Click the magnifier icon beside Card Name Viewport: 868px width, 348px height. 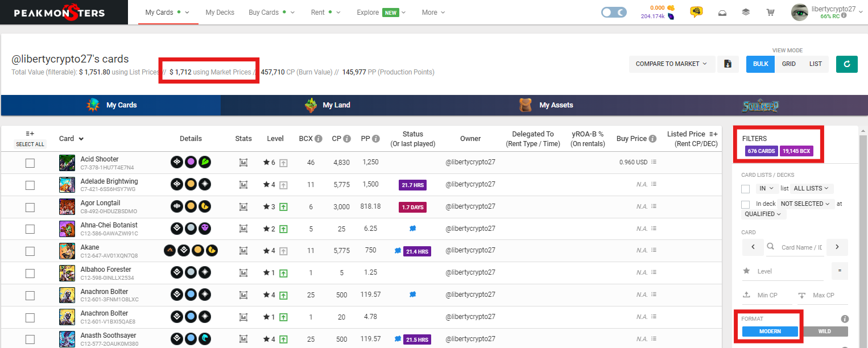pyautogui.click(x=771, y=247)
